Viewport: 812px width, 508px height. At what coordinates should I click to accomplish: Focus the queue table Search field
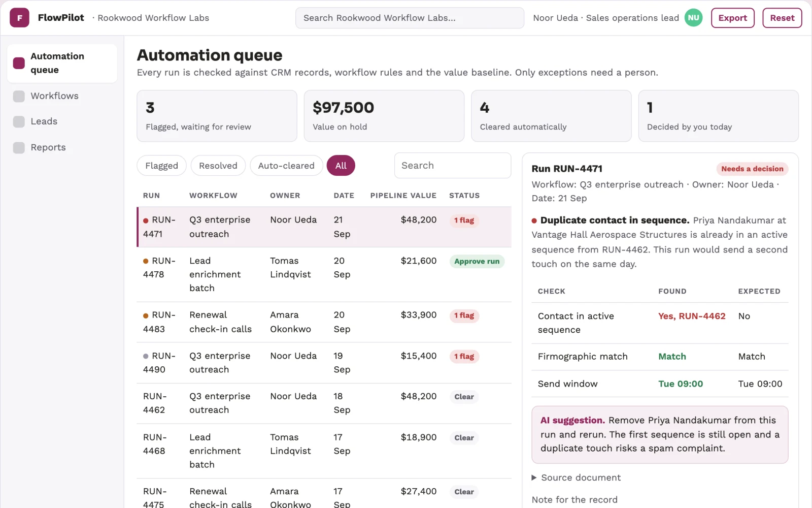click(453, 166)
